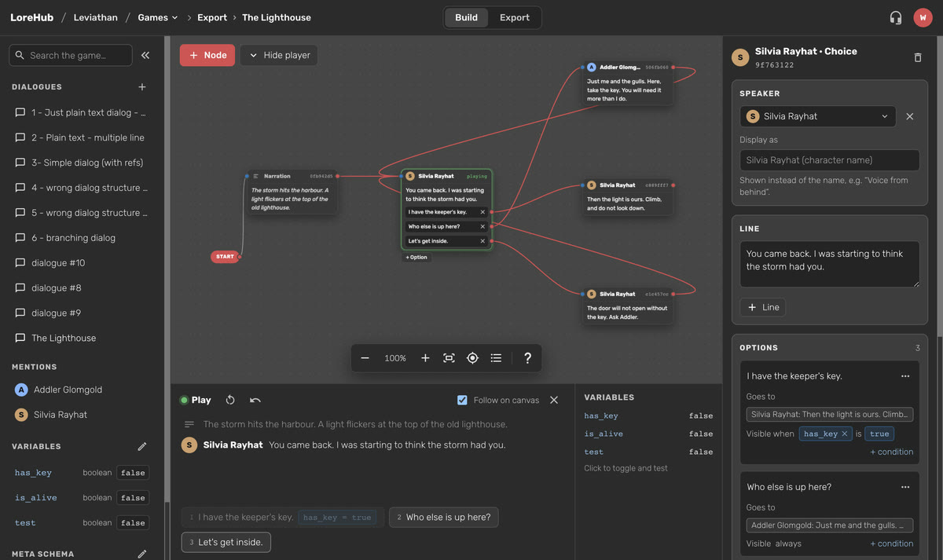Select the Build tab
The image size is (943, 560).
[466, 17]
